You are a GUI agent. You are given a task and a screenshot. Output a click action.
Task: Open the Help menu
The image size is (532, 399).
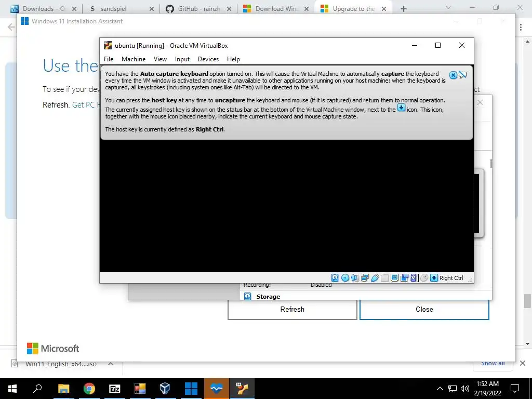233,59
